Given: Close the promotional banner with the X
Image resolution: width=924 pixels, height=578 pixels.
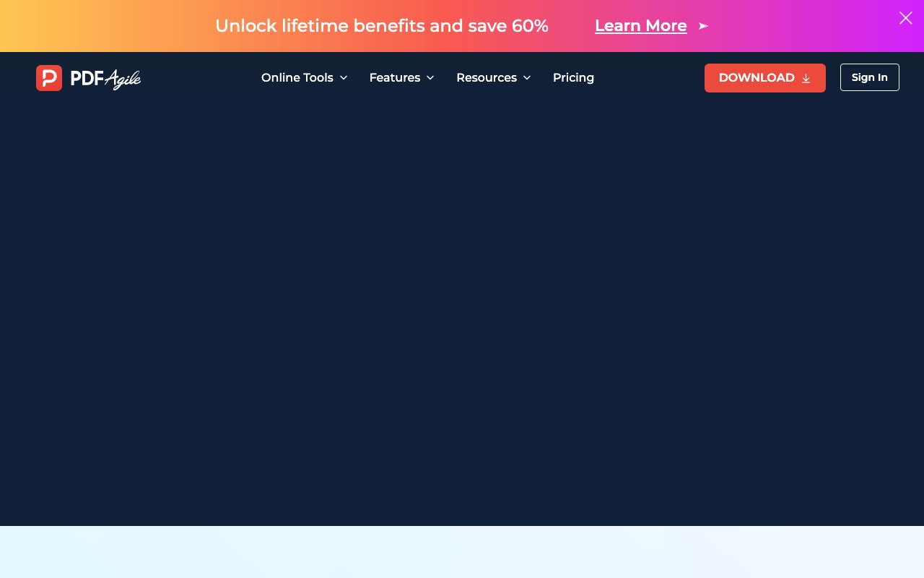Looking at the screenshot, I should pos(905,18).
